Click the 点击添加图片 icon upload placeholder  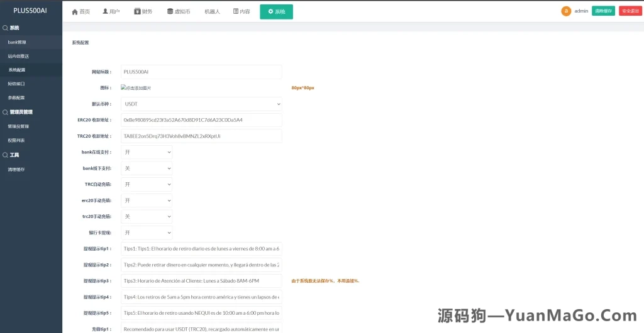[136, 88]
